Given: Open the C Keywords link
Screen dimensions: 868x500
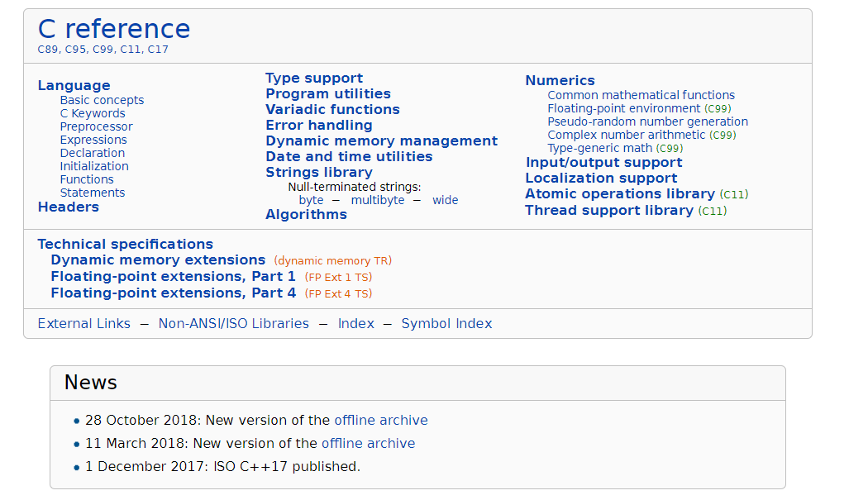Looking at the screenshot, I should 93,113.
